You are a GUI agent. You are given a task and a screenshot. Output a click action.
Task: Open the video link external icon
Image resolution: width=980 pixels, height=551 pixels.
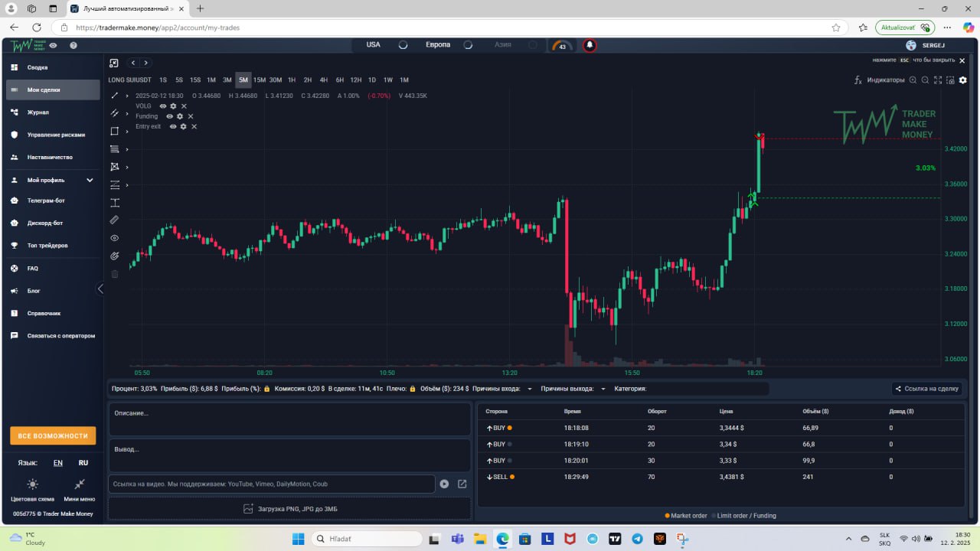(x=462, y=484)
